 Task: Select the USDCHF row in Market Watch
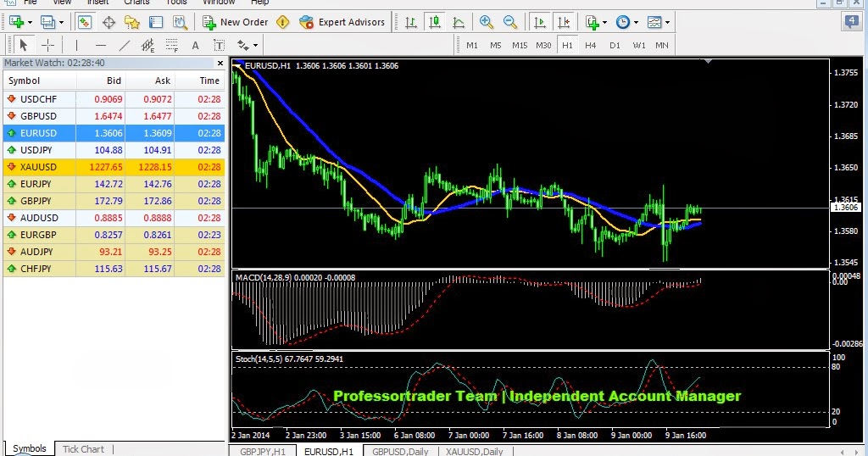click(114, 99)
